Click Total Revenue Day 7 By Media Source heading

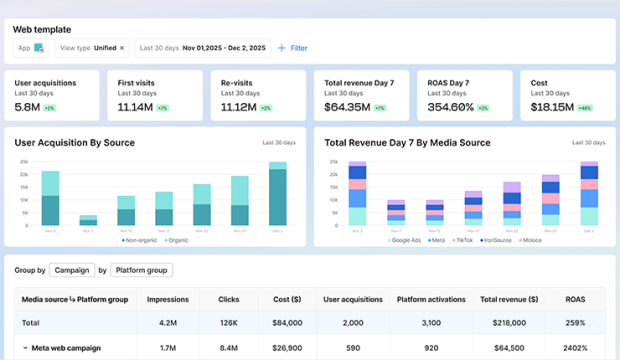[407, 143]
